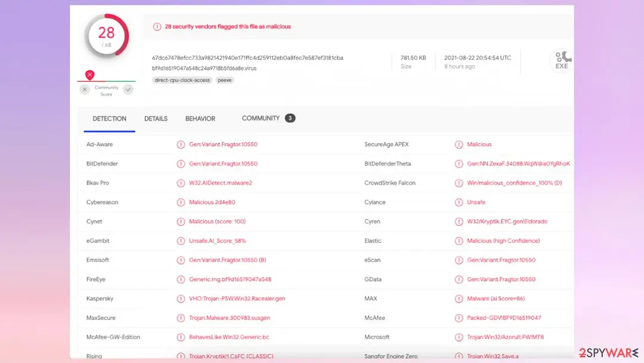Click the warning icon in the BitDefender row
Image resolution: width=644 pixels, height=363 pixels.
181,164
